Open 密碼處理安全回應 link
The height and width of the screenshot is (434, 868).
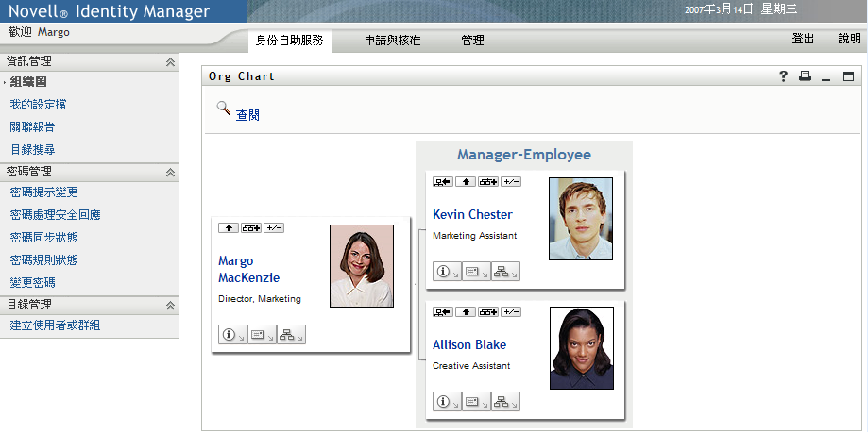point(56,215)
